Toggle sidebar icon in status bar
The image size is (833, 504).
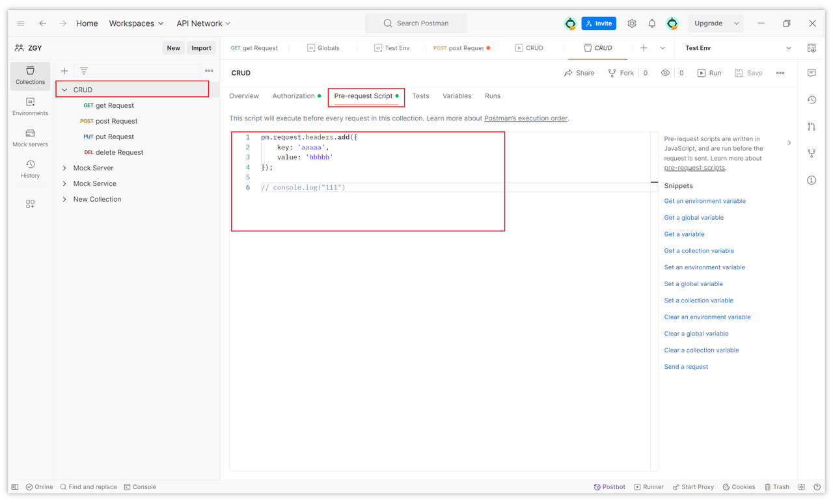coord(15,487)
